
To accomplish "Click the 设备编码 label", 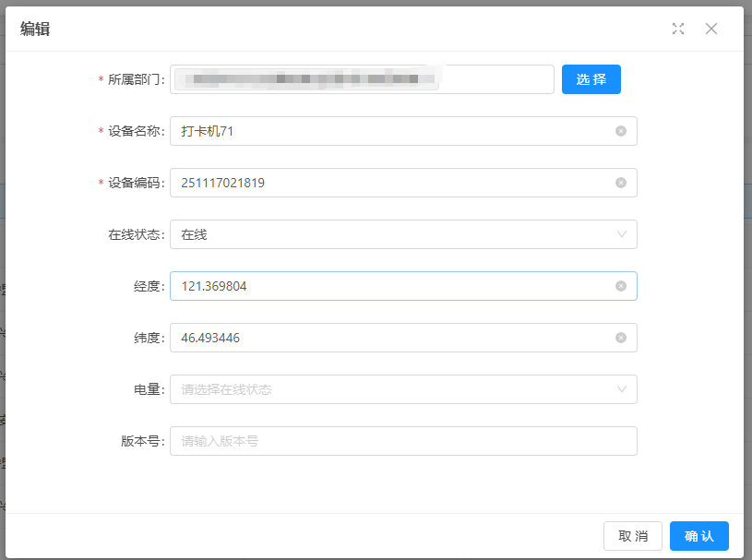I will point(137,183).
